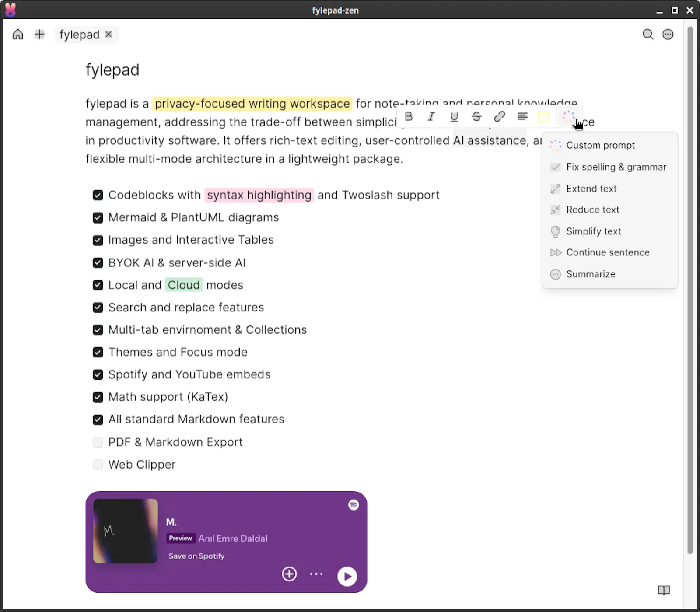Toggle bold formatting
Viewport: 700px width, 612px height.
pyautogui.click(x=409, y=116)
